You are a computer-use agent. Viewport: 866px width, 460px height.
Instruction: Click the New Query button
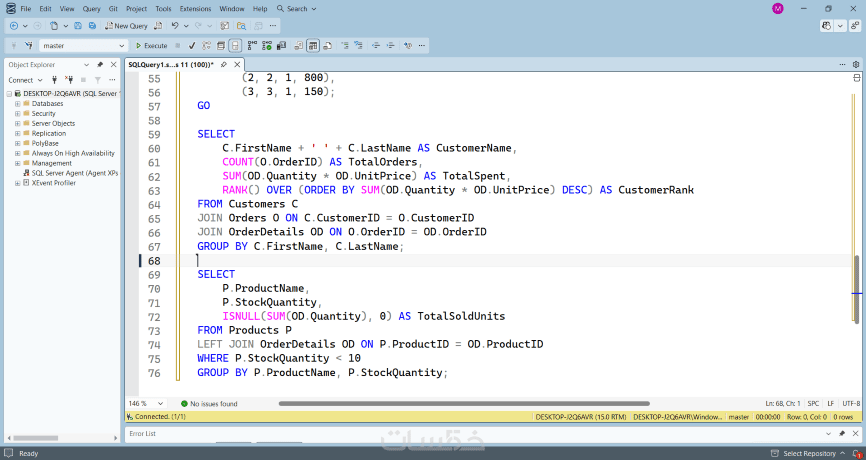pyautogui.click(x=126, y=26)
